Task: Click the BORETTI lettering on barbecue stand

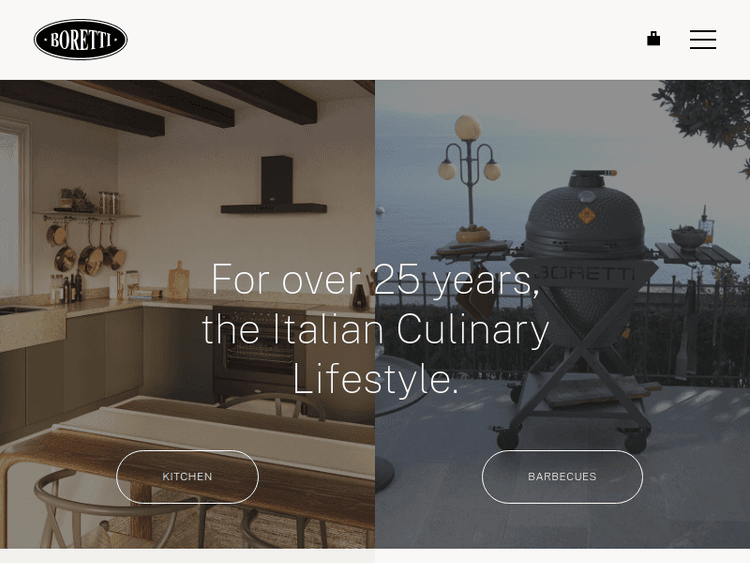Action: coord(585,274)
